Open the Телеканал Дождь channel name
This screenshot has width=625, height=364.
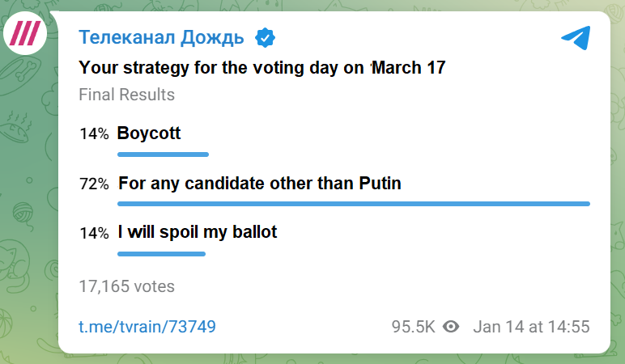pos(161,38)
